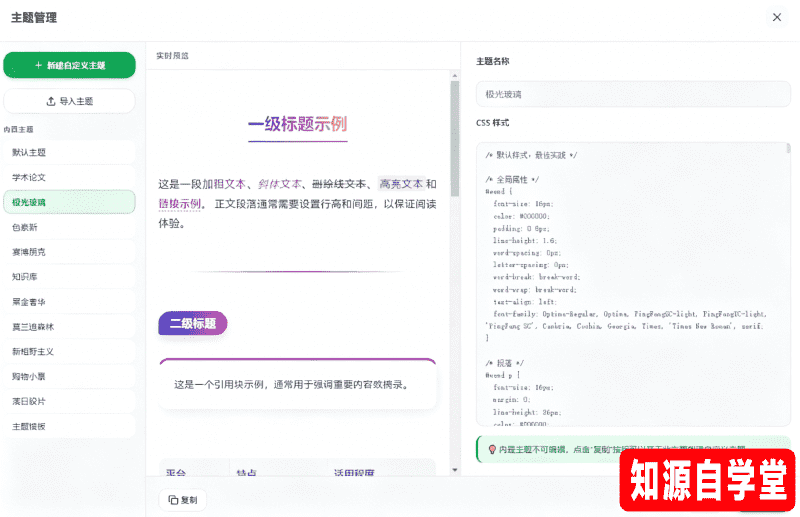Screen dimensions: 800x517
Task: Choose the 新粗野主义 theme
Action: click(x=69, y=352)
